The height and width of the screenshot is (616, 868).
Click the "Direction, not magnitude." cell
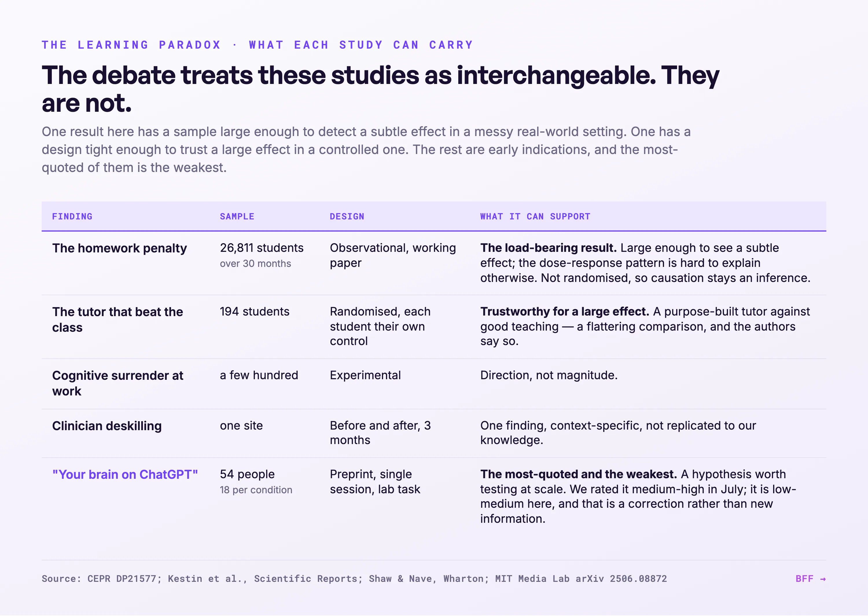[549, 375]
